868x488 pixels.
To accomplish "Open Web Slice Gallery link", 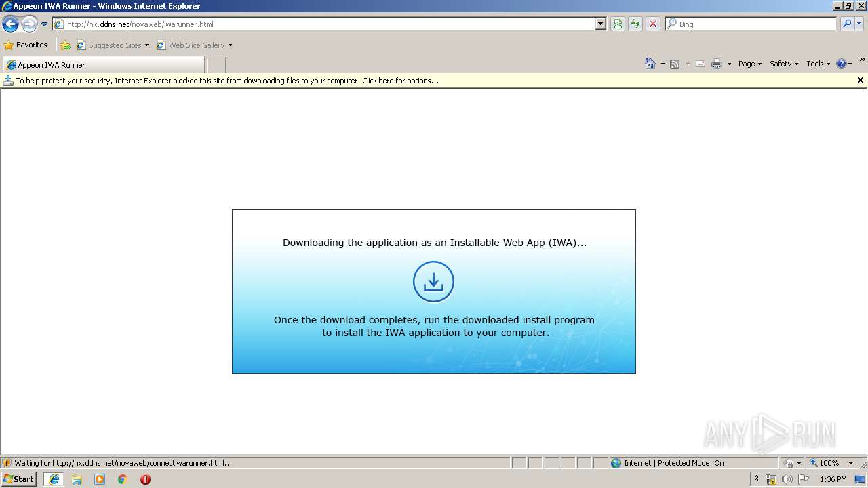I will pos(191,45).
